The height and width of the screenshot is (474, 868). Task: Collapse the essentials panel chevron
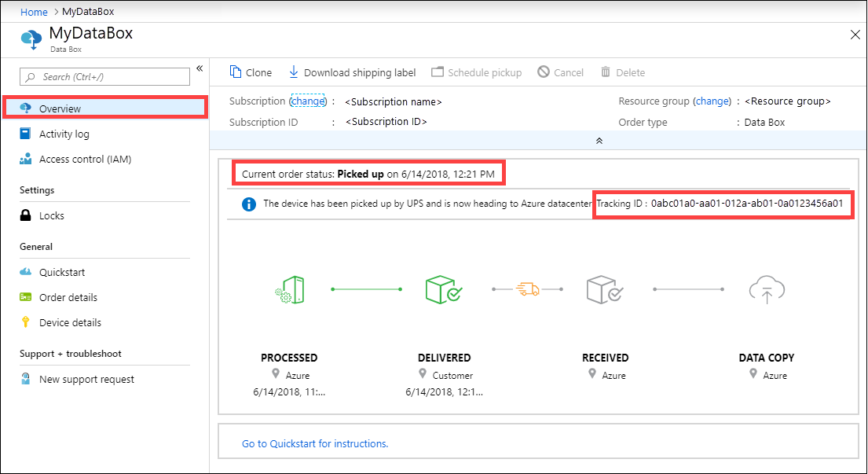[x=599, y=140]
